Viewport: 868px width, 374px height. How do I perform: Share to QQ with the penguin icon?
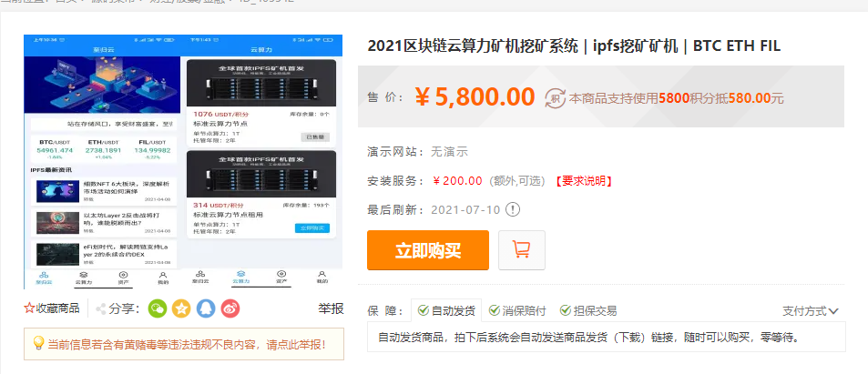point(206,308)
